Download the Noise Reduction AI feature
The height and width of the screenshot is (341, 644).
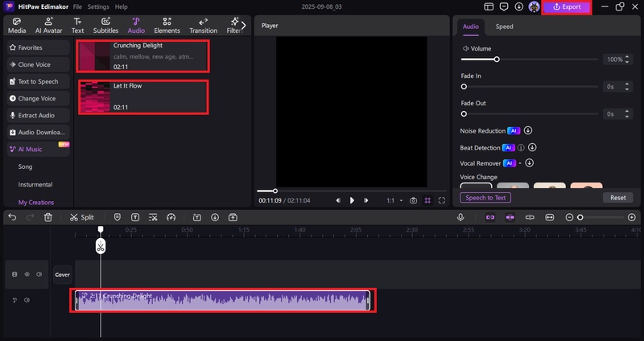(x=528, y=130)
